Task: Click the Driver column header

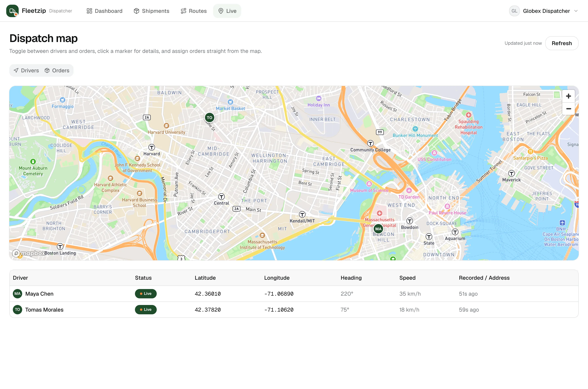Action: tap(20, 278)
